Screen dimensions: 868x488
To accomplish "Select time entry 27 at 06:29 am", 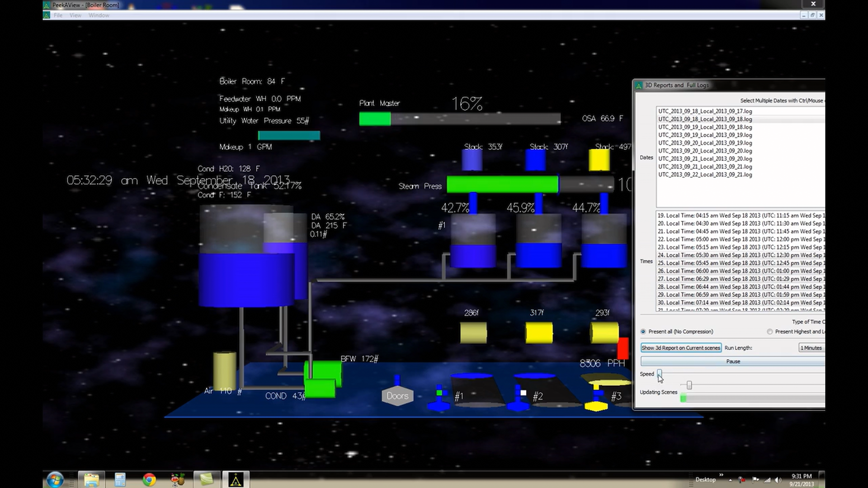I will click(741, 279).
